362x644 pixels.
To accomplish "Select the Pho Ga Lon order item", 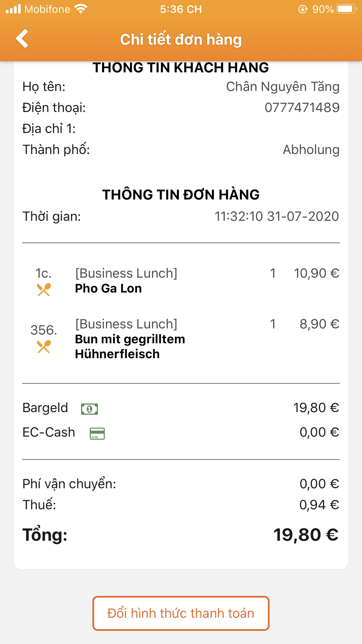I will tap(108, 288).
